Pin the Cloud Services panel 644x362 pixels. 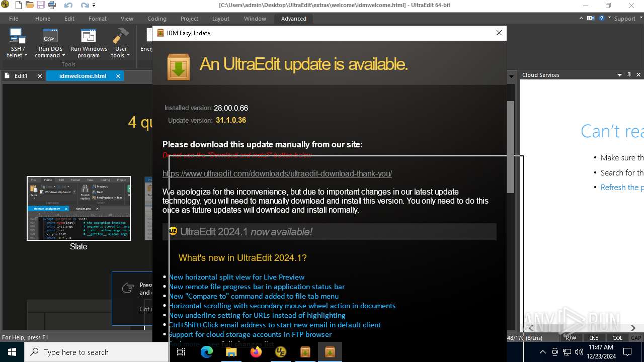tap(629, 75)
